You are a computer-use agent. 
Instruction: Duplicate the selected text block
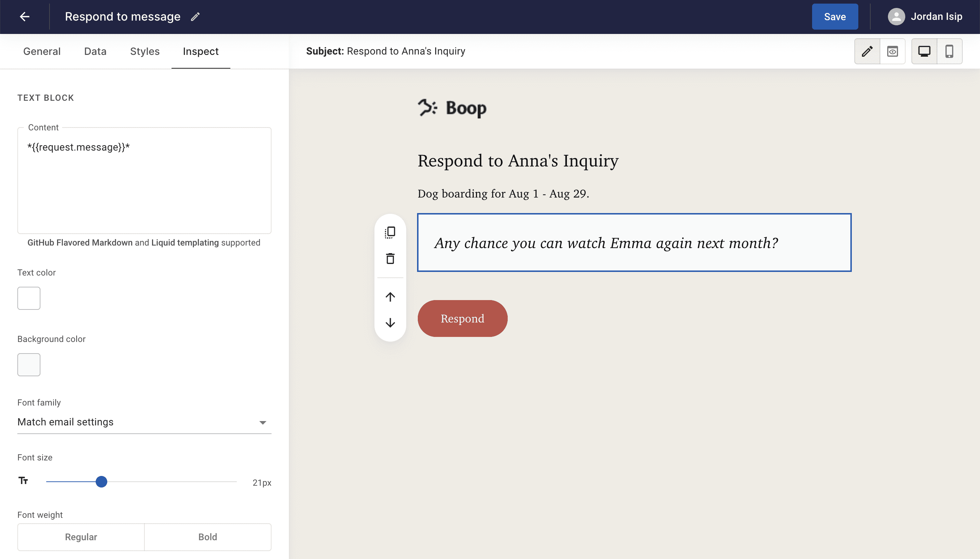390,232
